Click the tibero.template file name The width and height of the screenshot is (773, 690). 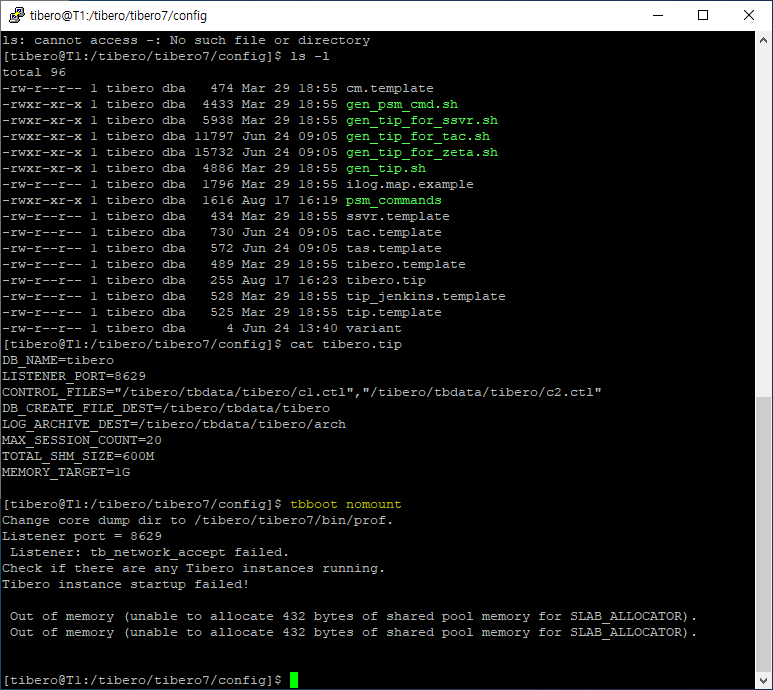point(406,265)
